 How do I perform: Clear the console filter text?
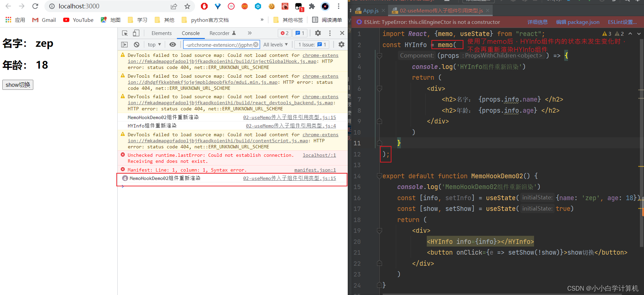point(256,44)
